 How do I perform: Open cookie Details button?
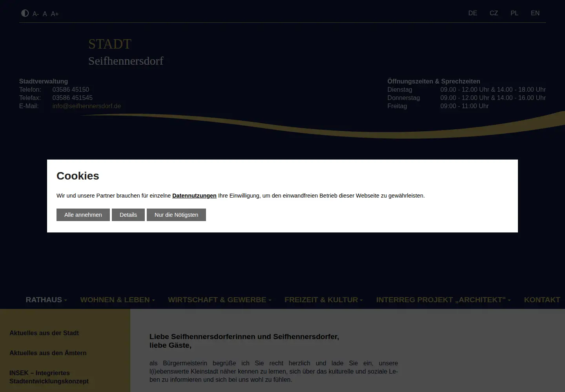click(128, 215)
